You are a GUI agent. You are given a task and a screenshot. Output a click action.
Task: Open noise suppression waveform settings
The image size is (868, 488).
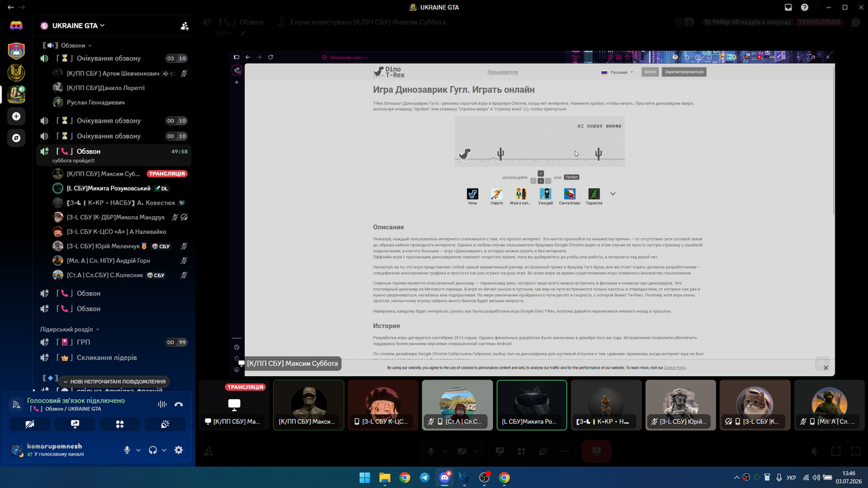click(x=162, y=405)
